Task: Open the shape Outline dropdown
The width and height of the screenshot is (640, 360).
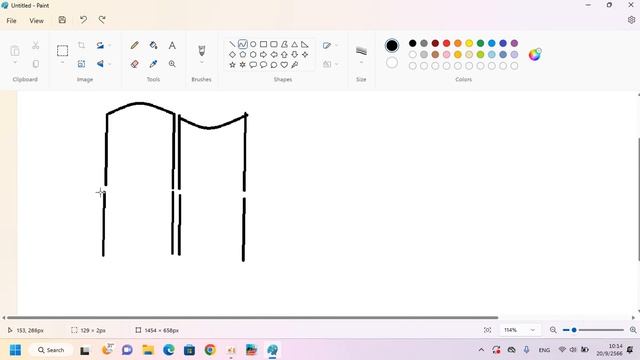Action: pos(330,45)
